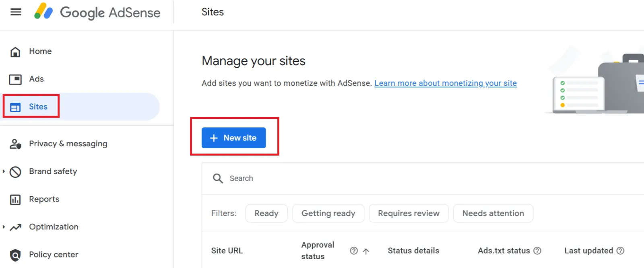Enable the Needs attention filter
Screen dimensions: 644x268
coord(493,213)
